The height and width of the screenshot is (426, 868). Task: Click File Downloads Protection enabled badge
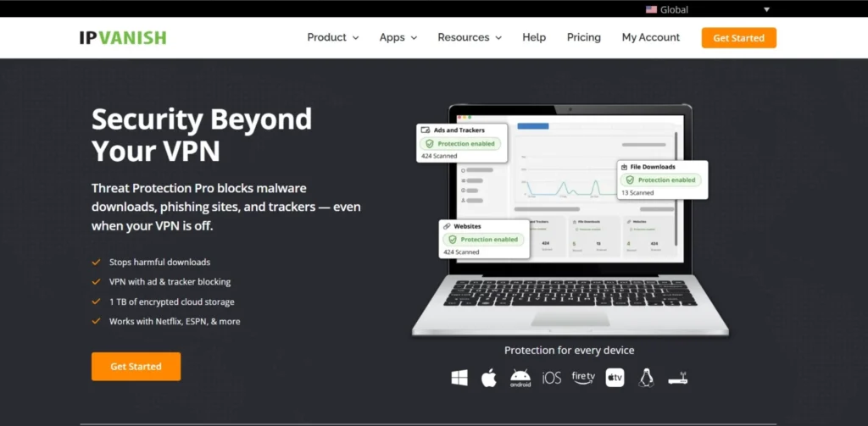[661, 180]
